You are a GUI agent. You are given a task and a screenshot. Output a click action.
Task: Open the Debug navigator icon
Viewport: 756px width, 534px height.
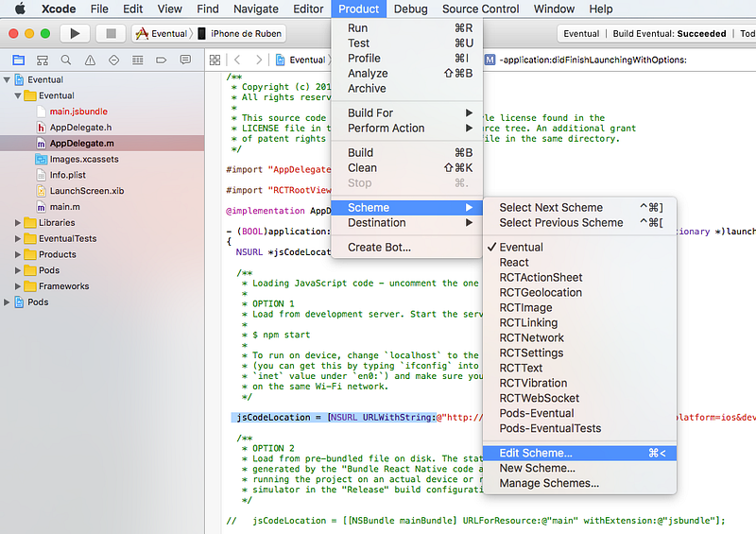(137, 60)
